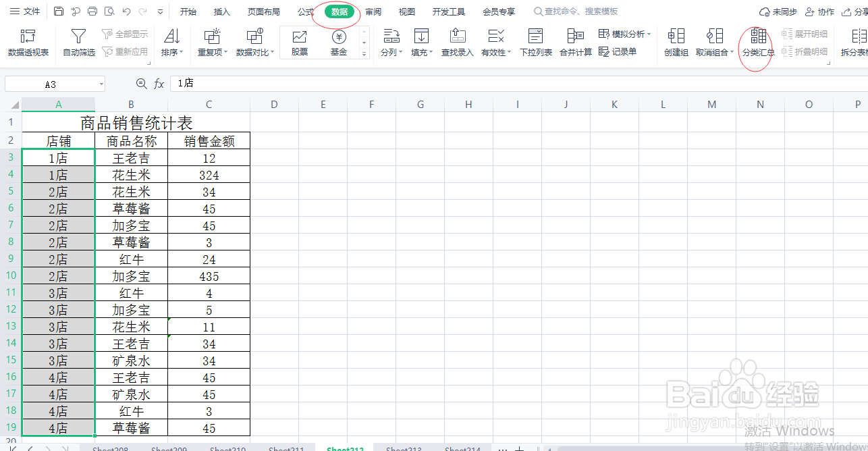Click the command search box 查找命令

(x=576, y=12)
